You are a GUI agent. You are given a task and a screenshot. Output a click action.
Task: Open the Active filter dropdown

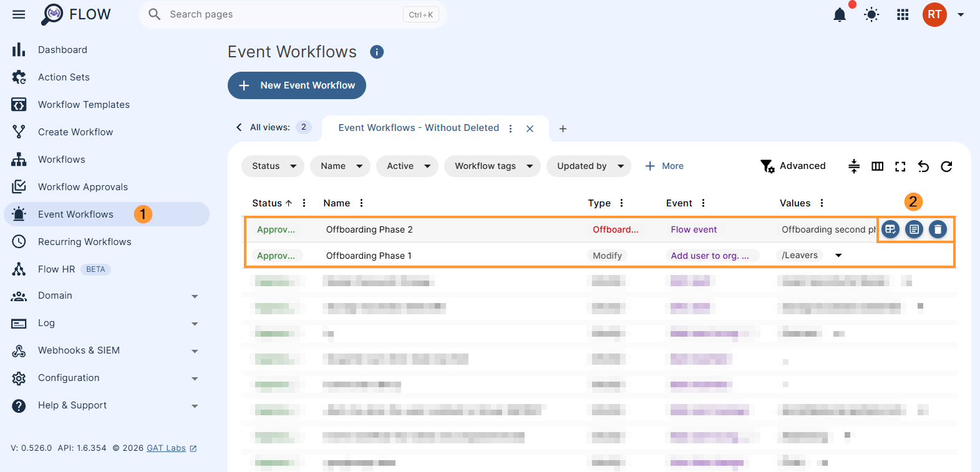tap(407, 166)
